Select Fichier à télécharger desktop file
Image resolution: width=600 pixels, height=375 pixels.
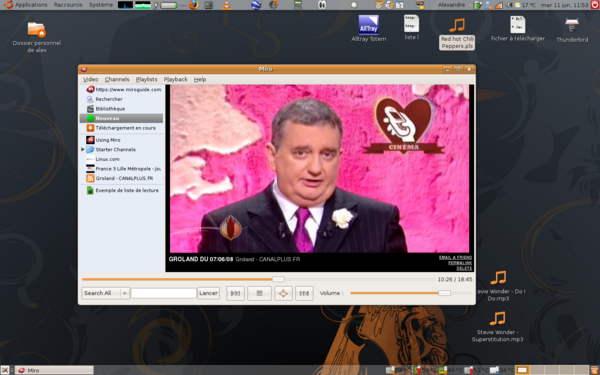518,28
